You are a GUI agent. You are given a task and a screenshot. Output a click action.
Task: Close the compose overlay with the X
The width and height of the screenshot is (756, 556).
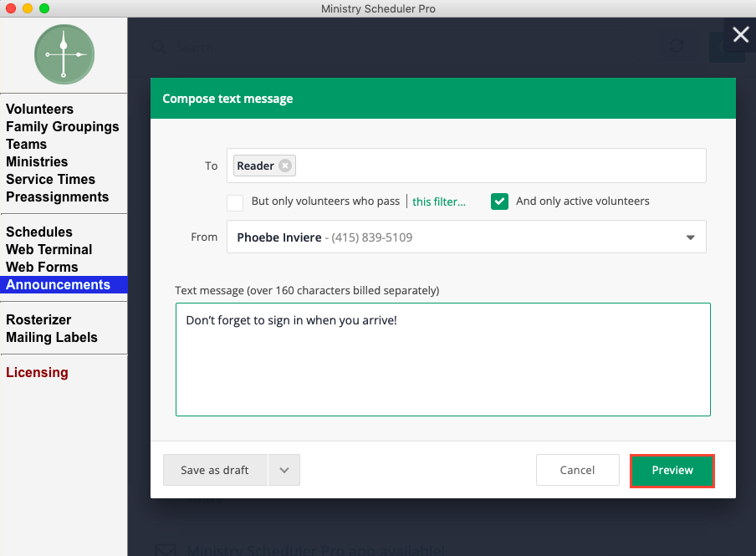[740, 34]
